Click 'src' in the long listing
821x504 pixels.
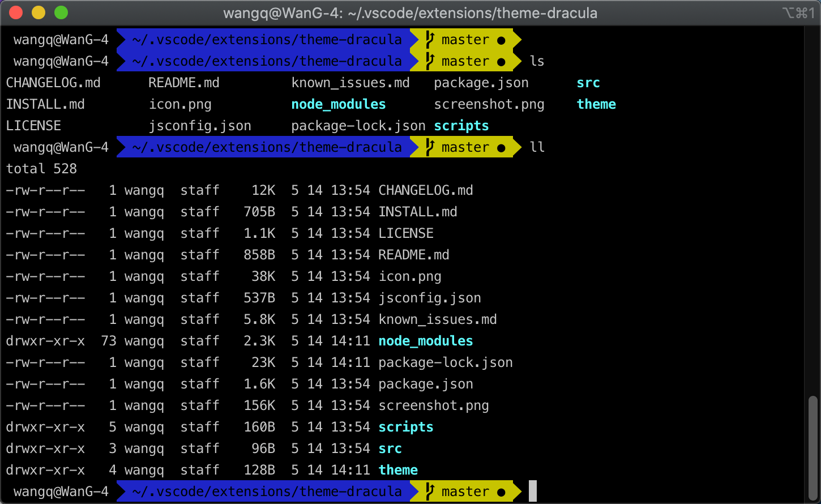[390, 449]
